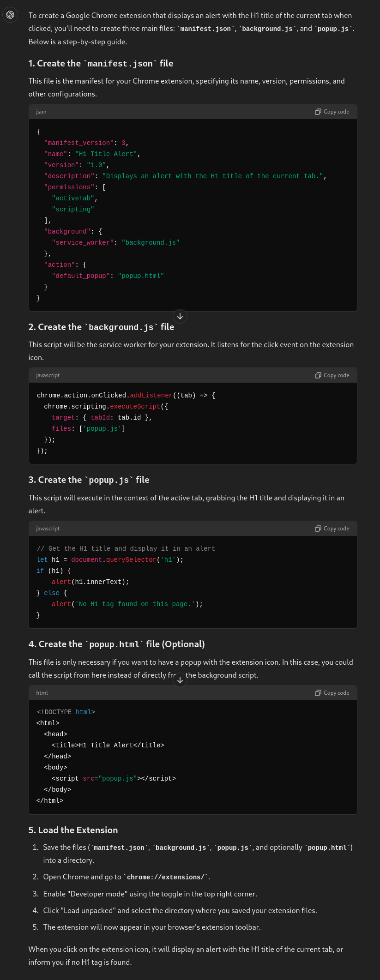Click the json language label
The image size is (380, 980).
tap(41, 112)
